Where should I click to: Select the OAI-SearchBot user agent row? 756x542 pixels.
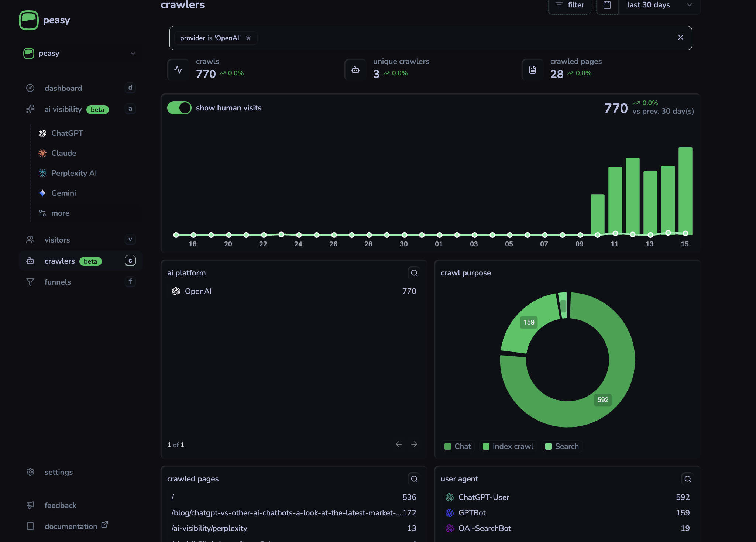click(x=567, y=528)
